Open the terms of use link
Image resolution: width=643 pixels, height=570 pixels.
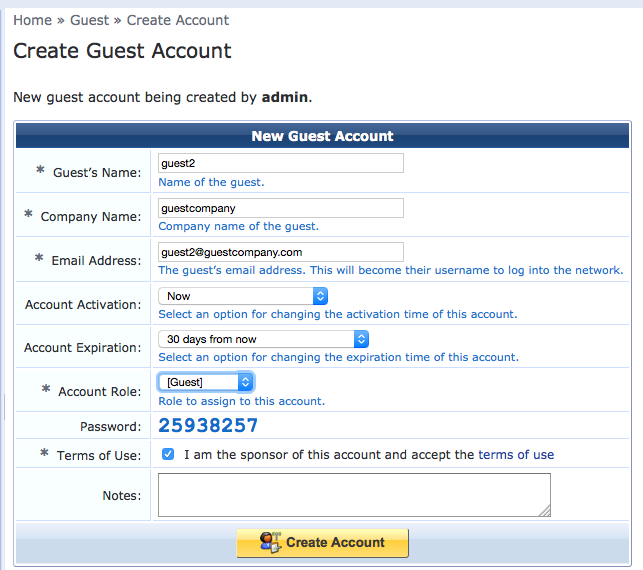(x=516, y=455)
